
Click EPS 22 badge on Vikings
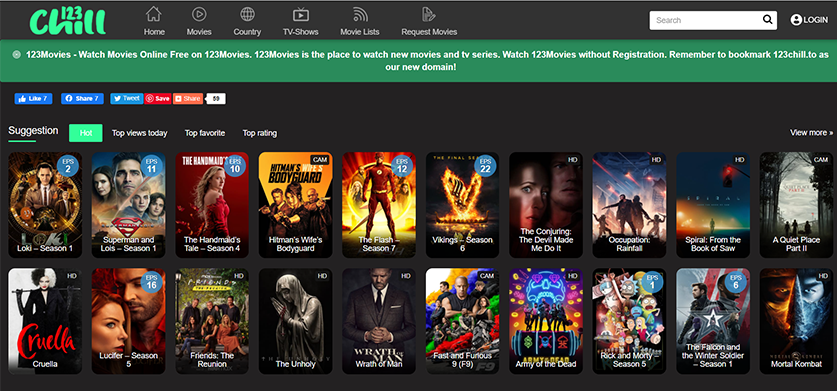click(x=485, y=166)
